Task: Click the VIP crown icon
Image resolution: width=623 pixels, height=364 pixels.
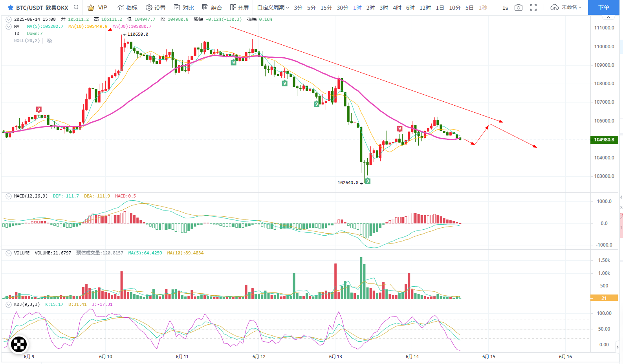Action: (x=91, y=8)
